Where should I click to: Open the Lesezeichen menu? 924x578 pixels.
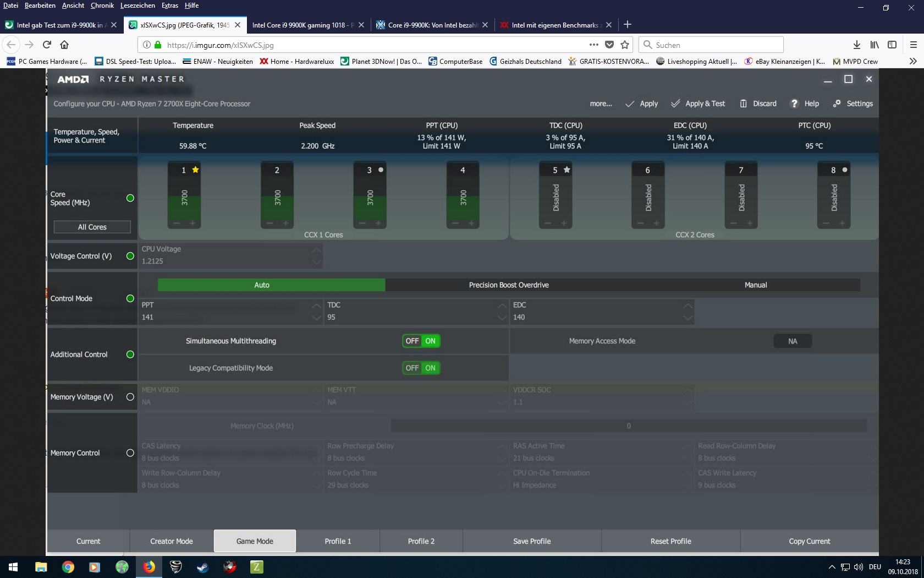pyautogui.click(x=137, y=6)
